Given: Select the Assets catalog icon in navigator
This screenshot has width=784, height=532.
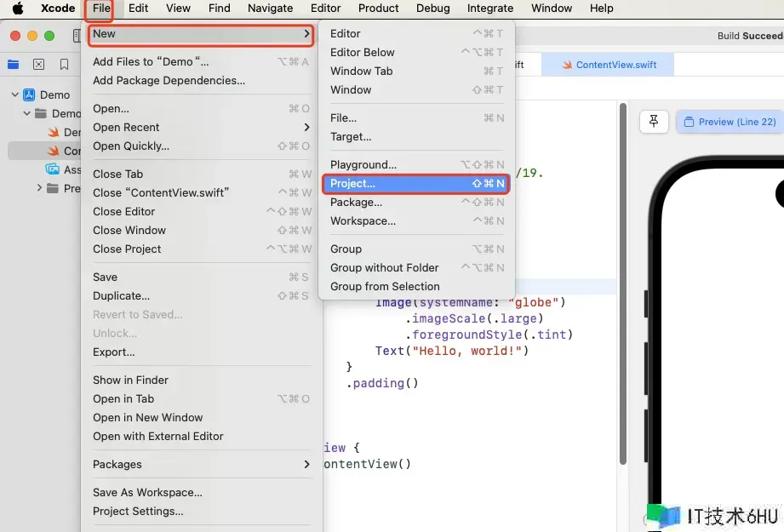Looking at the screenshot, I should point(52,169).
